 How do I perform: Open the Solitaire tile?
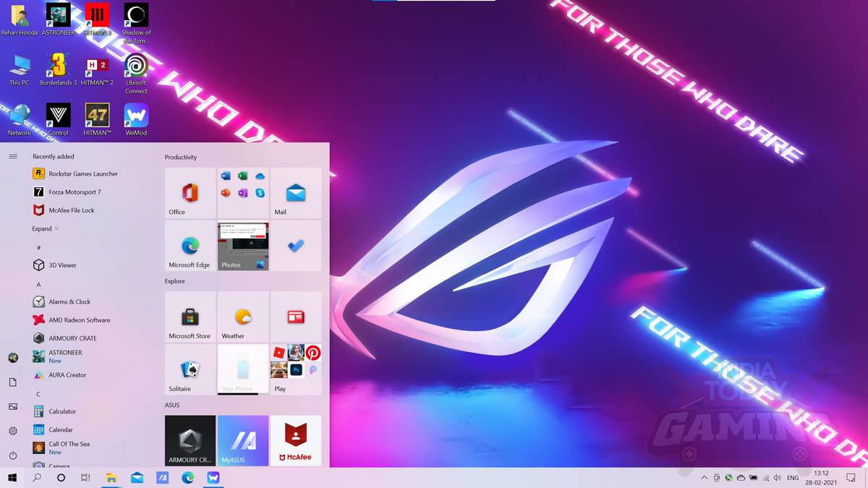click(190, 369)
